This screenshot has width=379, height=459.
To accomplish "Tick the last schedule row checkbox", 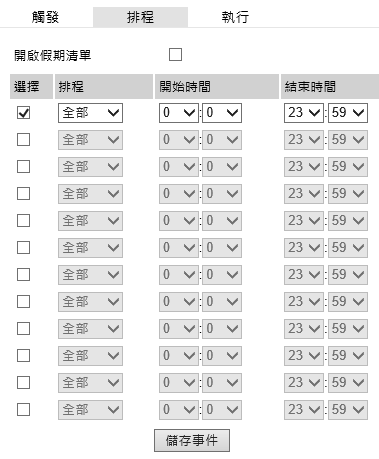I will 23,410.
